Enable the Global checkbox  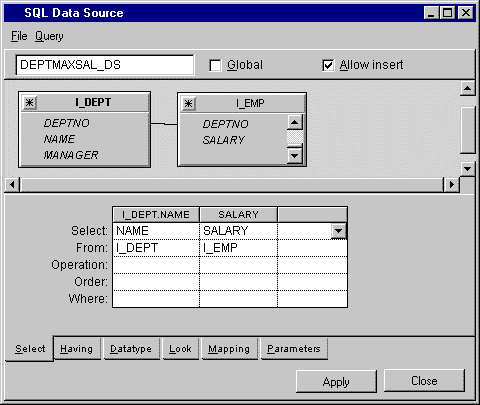[x=215, y=65]
